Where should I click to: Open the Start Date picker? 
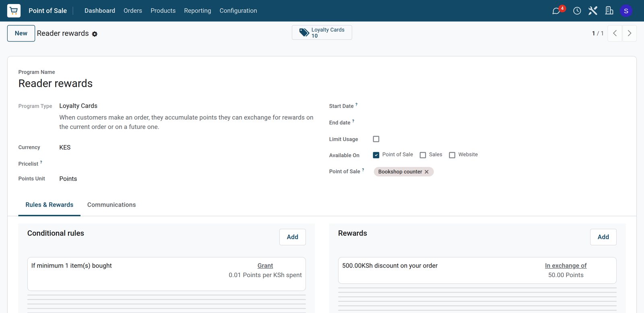click(499, 106)
